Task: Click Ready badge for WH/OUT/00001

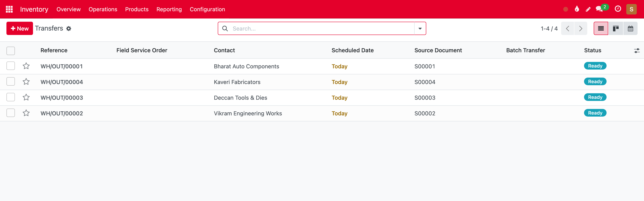Action: pyautogui.click(x=595, y=66)
